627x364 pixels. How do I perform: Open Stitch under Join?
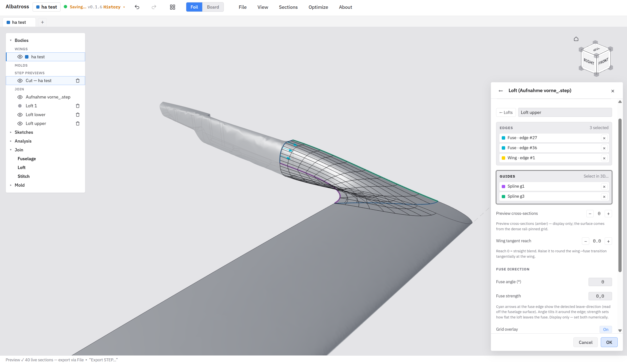[x=23, y=176]
